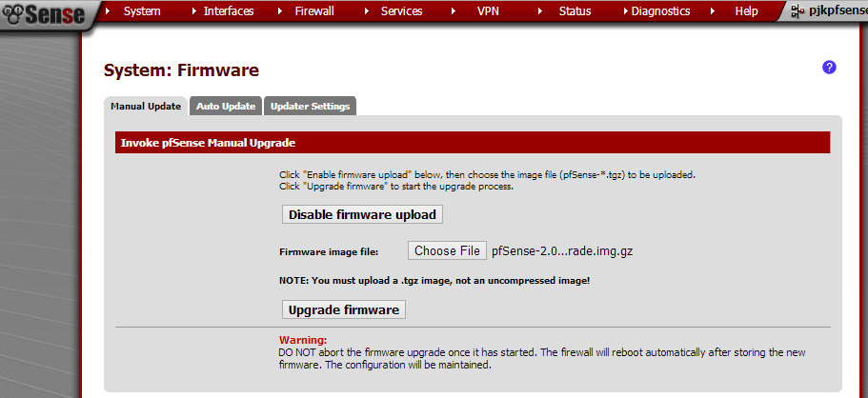Click the network icon beside pjkpfsense hostname

[x=797, y=11]
